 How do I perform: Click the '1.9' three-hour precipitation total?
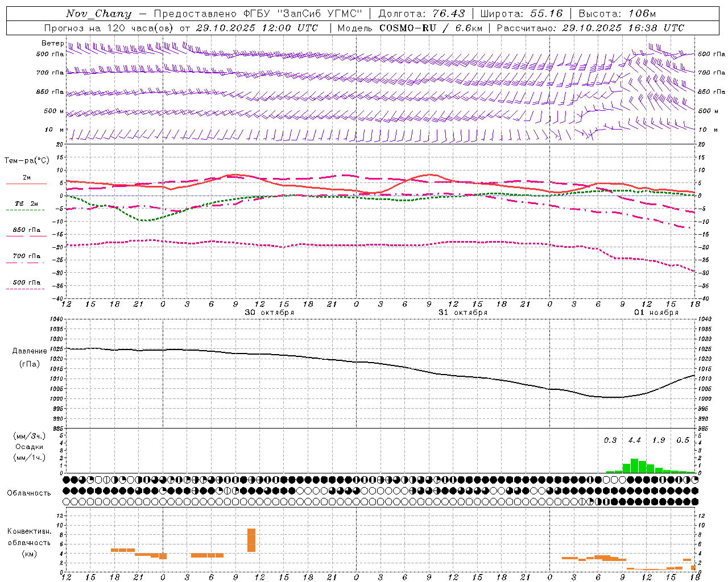659,440
